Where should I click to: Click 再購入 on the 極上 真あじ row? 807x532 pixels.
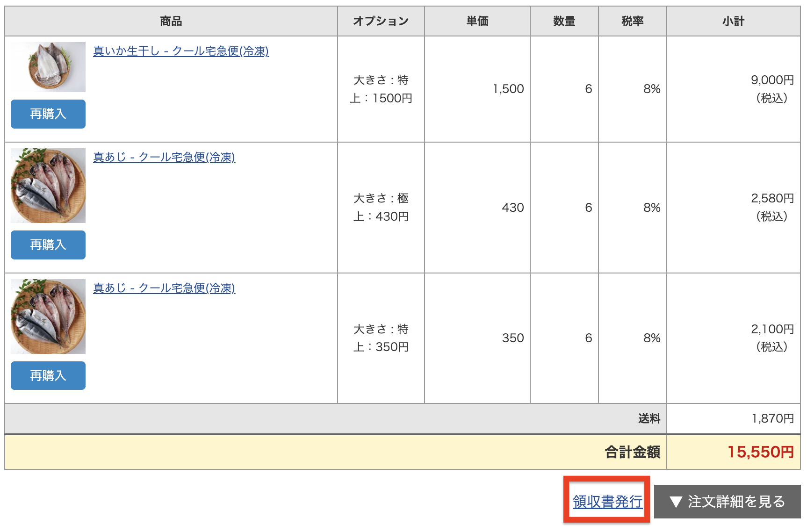[47, 244]
